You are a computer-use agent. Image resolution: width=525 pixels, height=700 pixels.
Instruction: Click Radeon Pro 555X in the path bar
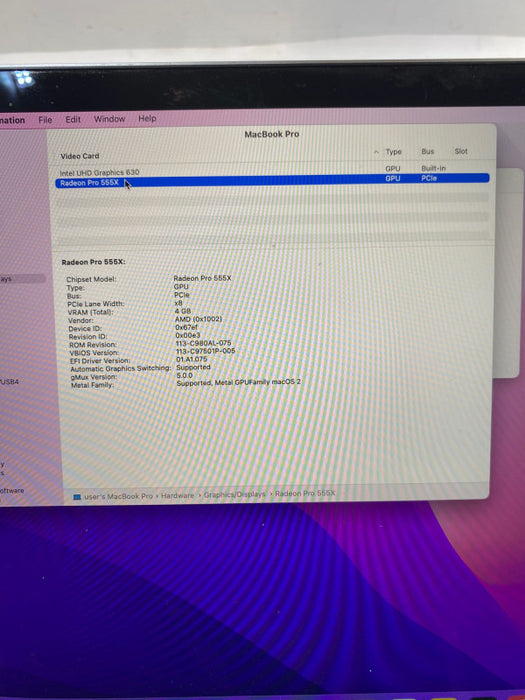pos(305,493)
